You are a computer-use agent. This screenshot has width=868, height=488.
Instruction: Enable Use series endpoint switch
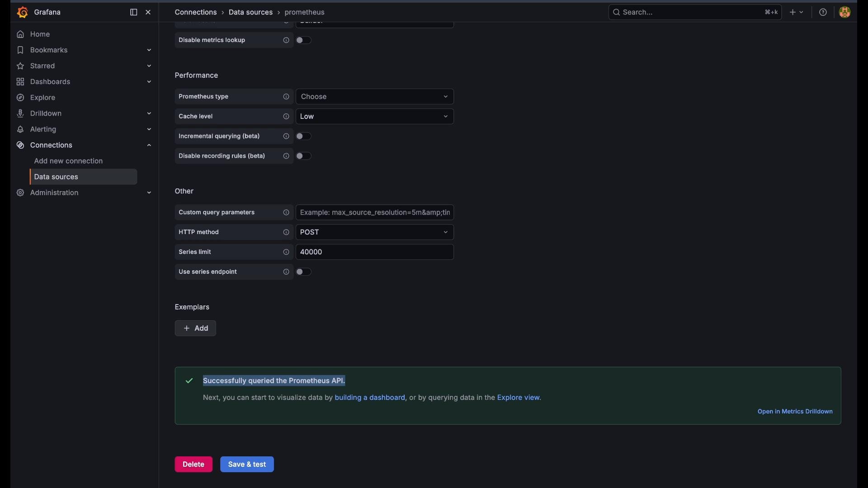pyautogui.click(x=304, y=272)
